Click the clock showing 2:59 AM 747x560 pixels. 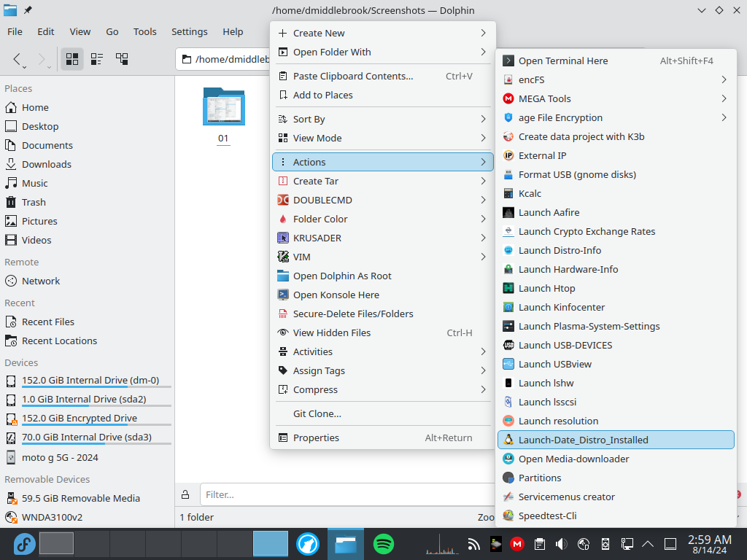tap(709, 544)
